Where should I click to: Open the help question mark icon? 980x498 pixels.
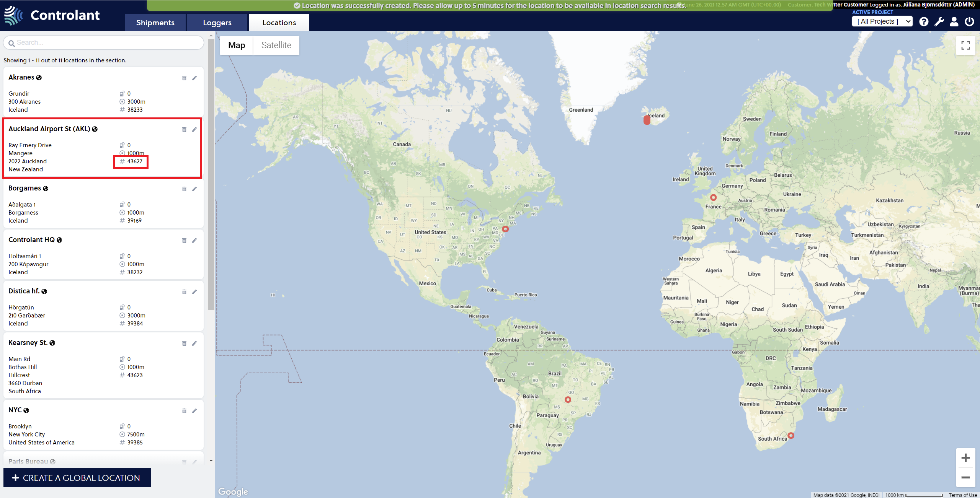[924, 21]
